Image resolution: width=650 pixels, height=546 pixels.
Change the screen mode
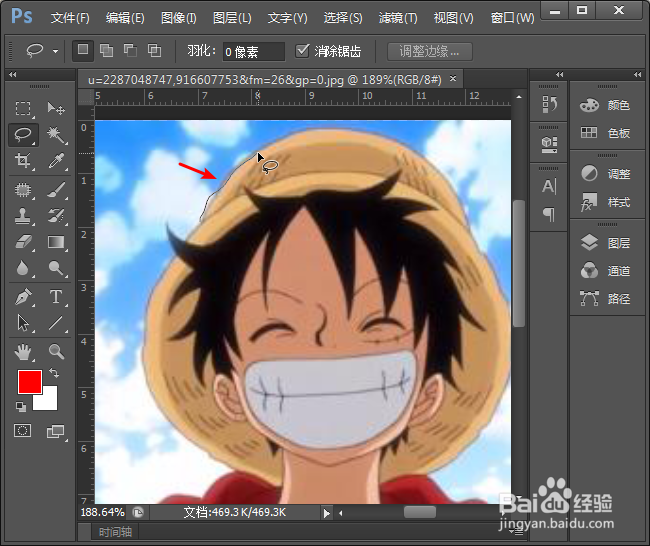[x=56, y=432]
